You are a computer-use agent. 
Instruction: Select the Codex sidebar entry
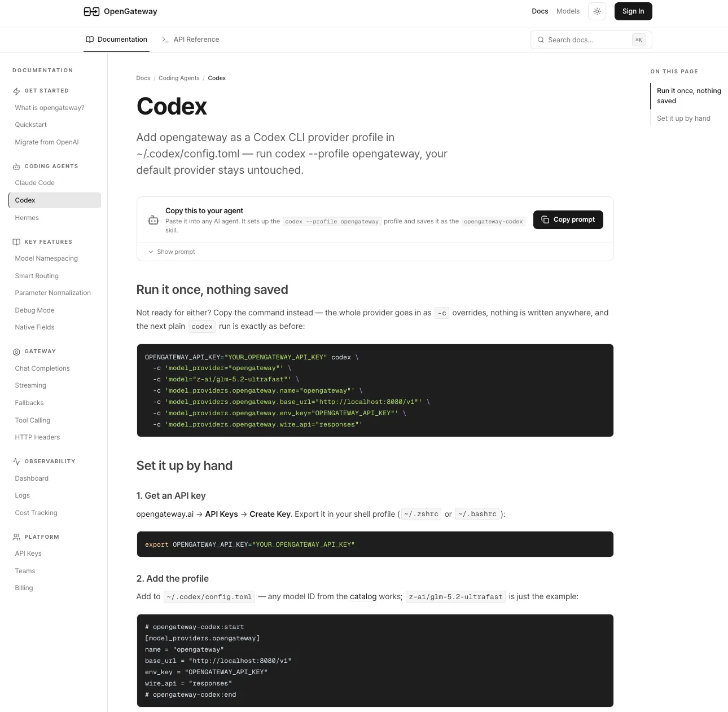55,200
